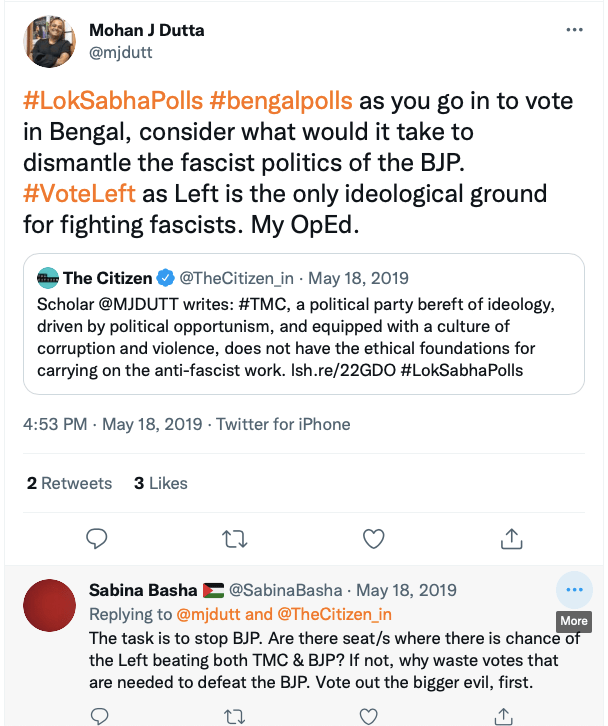Open Mohan J Dutta's profile picture
This screenshot has height=726, width=608.
pos(51,41)
